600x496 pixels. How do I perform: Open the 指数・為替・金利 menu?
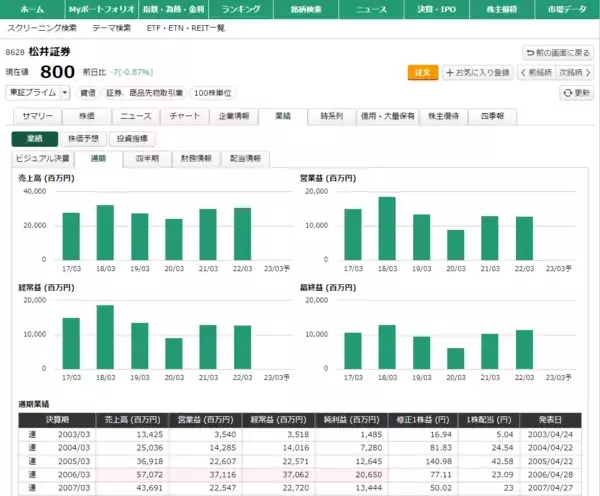click(x=174, y=9)
